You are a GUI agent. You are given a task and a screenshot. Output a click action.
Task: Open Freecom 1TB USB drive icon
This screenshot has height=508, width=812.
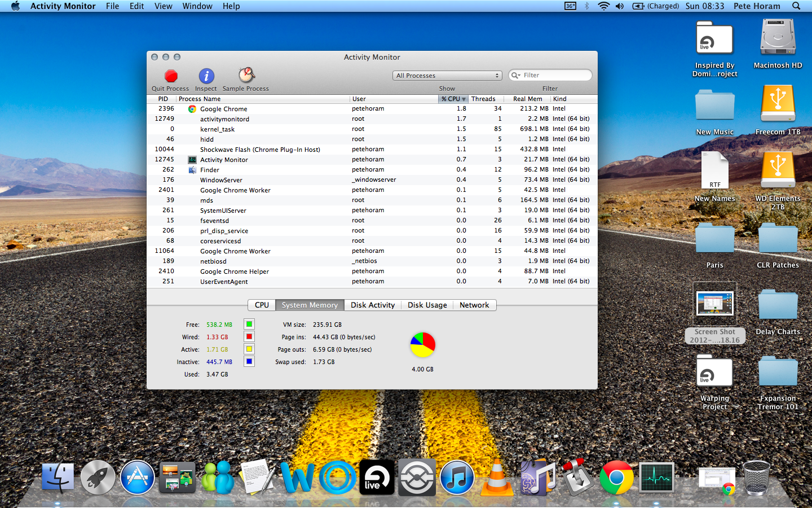778,104
